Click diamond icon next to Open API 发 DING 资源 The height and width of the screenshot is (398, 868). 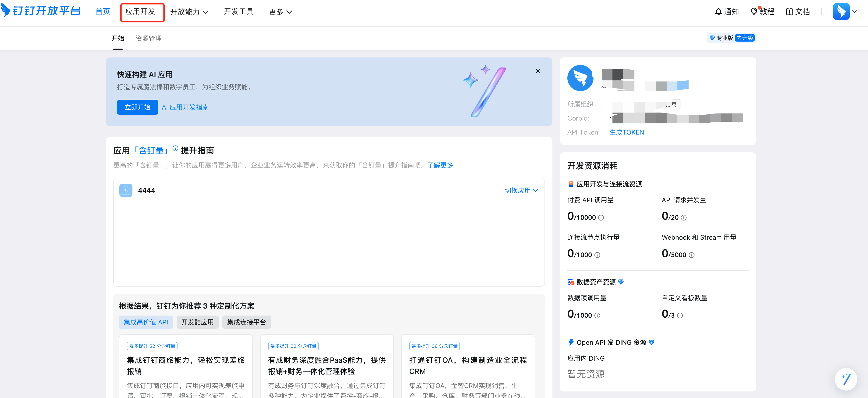coord(652,342)
